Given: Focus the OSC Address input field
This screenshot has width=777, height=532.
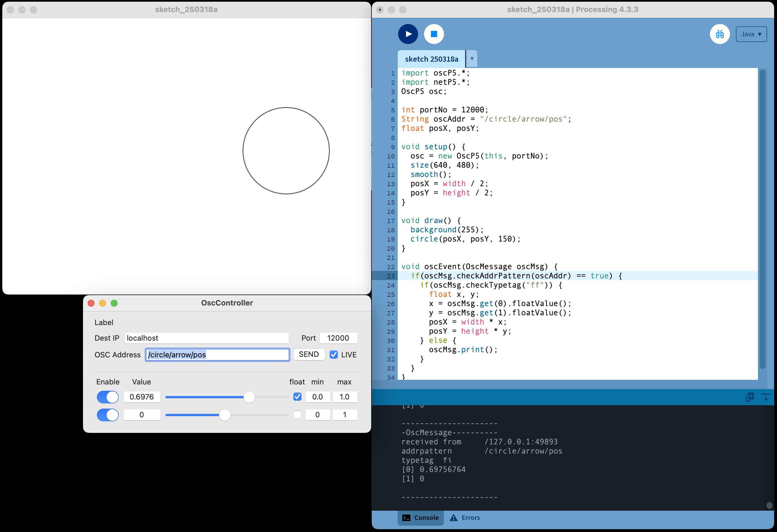Looking at the screenshot, I should tap(217, 355).
